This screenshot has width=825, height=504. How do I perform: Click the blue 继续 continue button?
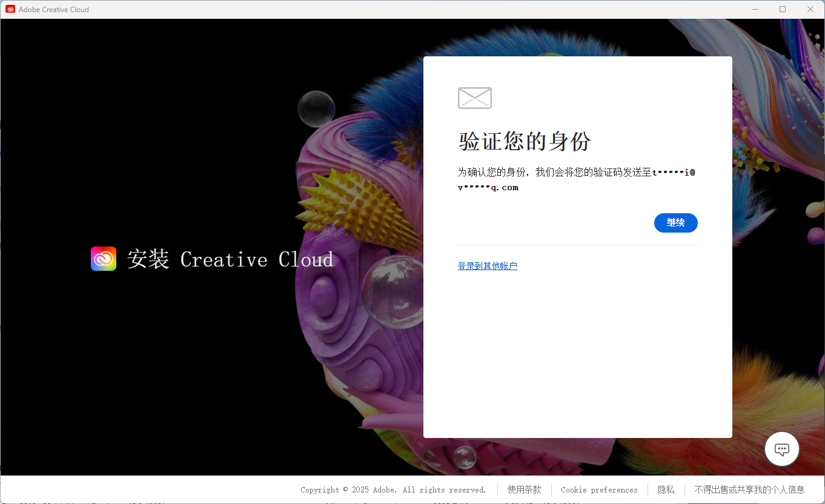(675, 223)
